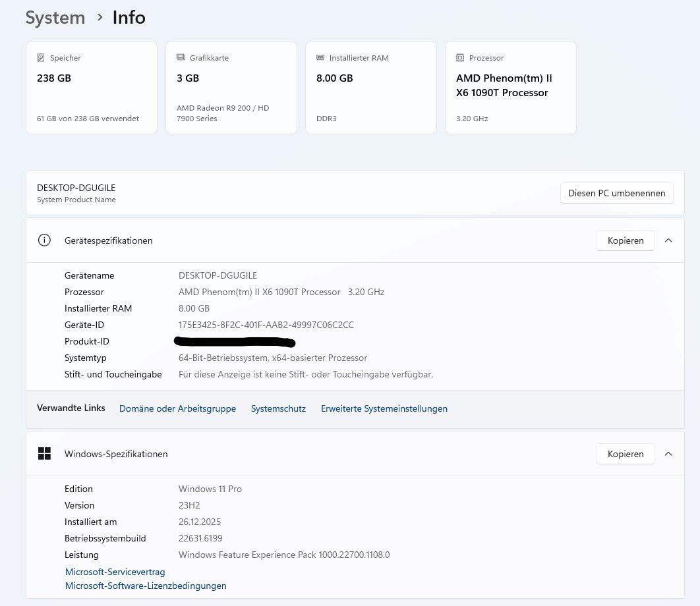Viewport: 700px width, 606px height.
Task: Click the AMD Radeon R9 200 text
Action: coord(223,113)
